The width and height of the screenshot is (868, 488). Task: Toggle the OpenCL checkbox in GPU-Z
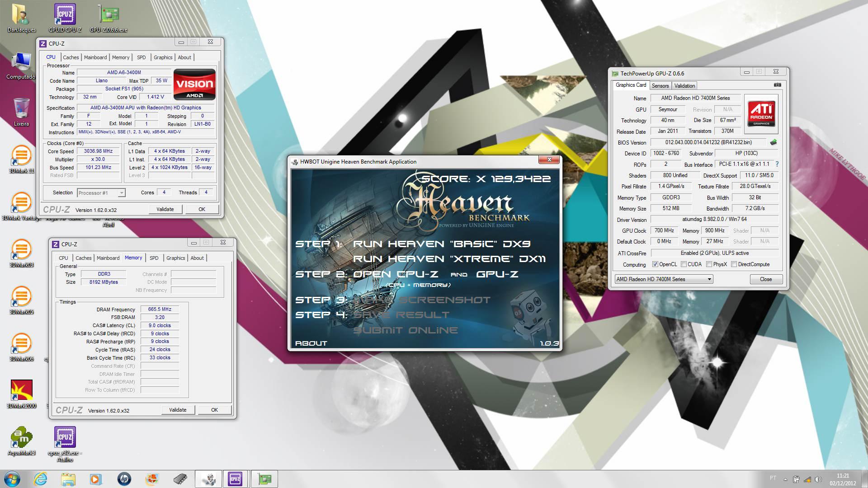(655, 264)
